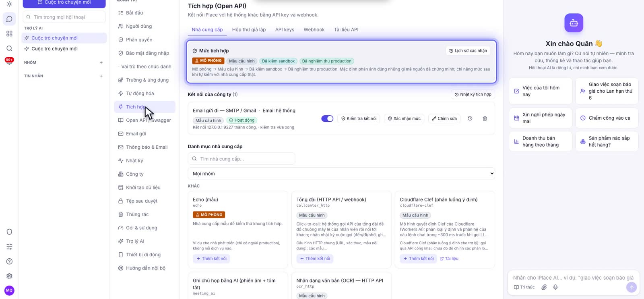Click the Tìm nhà cung cấp search field
Screen dimensions: 644x299
(242, 159)
